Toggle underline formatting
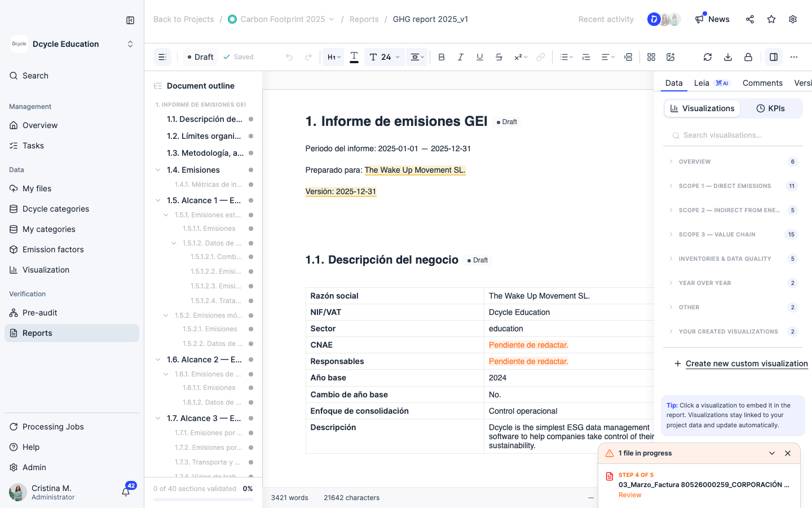The height and width of the screenshot is (508, 812). (x=480, y=57)
